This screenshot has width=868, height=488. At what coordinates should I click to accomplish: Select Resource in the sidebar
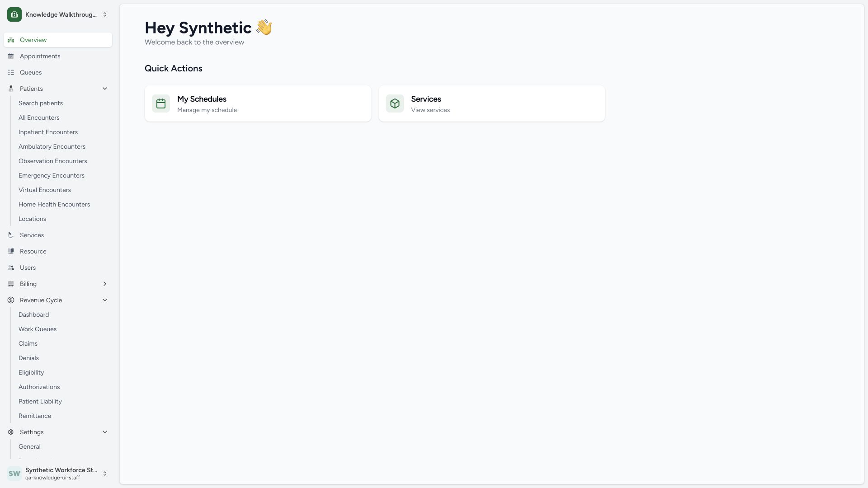tap(58, 251)
